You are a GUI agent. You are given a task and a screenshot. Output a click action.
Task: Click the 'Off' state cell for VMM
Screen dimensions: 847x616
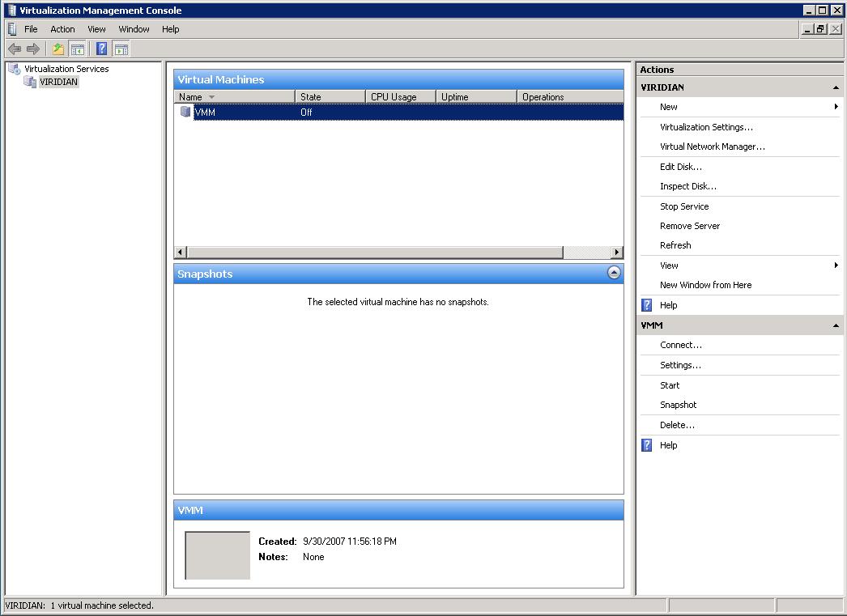pos(306,113)
